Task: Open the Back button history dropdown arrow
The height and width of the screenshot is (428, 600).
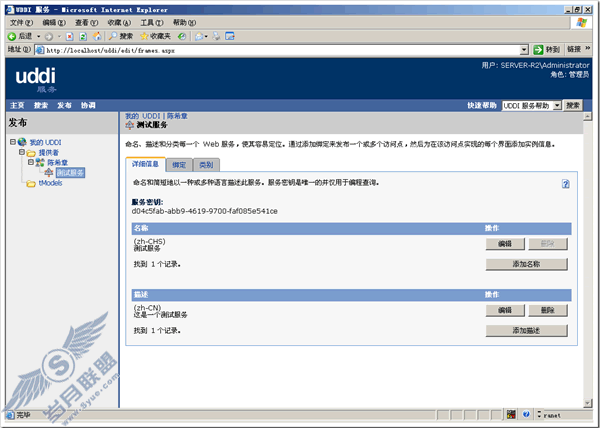Action: tap(38, 37)
